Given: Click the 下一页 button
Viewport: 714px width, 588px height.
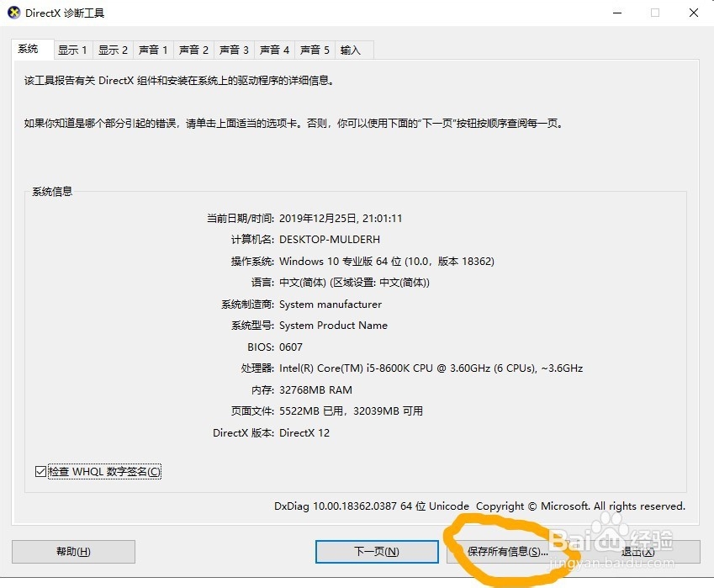Looking at the screenshot, I should click(376, 552).
